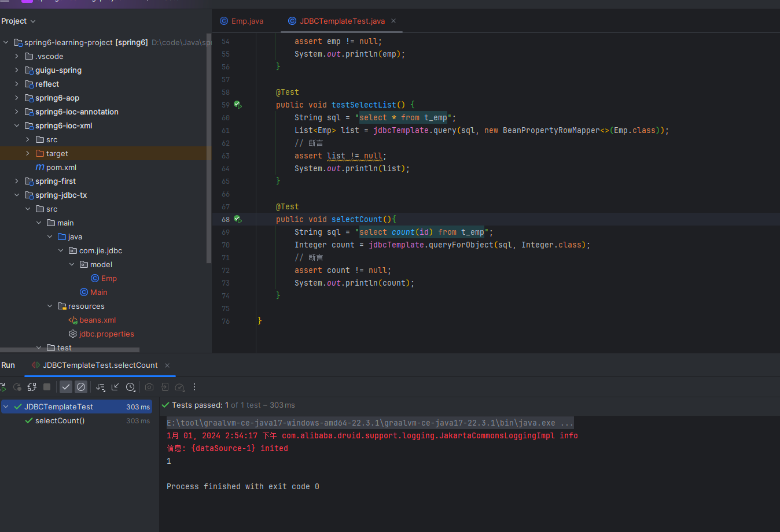Expand the guigu-spring module

17,70
